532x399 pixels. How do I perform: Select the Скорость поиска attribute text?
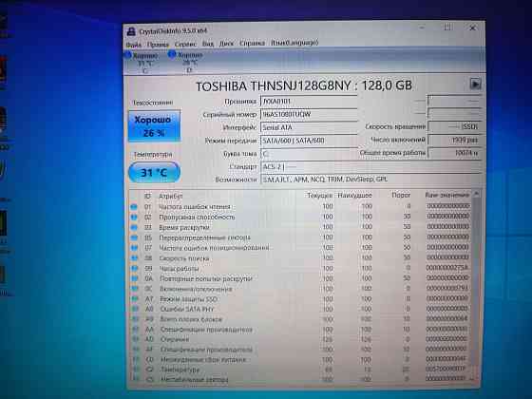click(x=184, y=258)
